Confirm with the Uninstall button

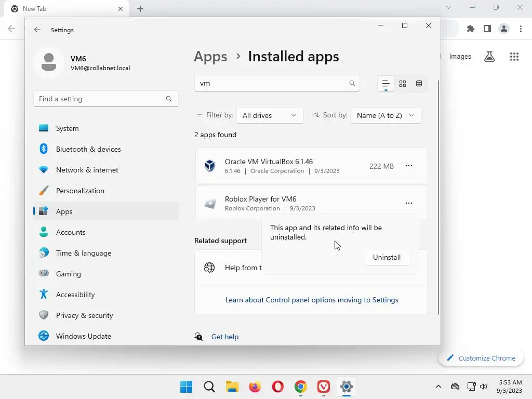click(387, 257)
